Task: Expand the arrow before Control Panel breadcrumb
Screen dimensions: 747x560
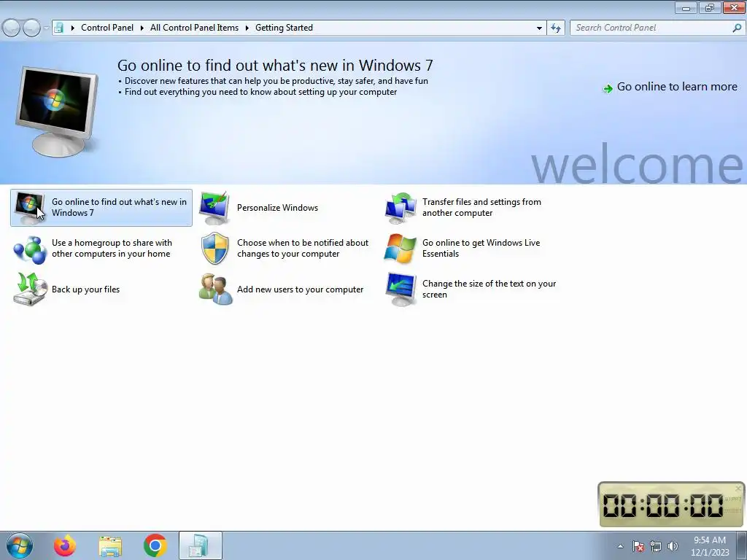Action: (x=73, y=28)
